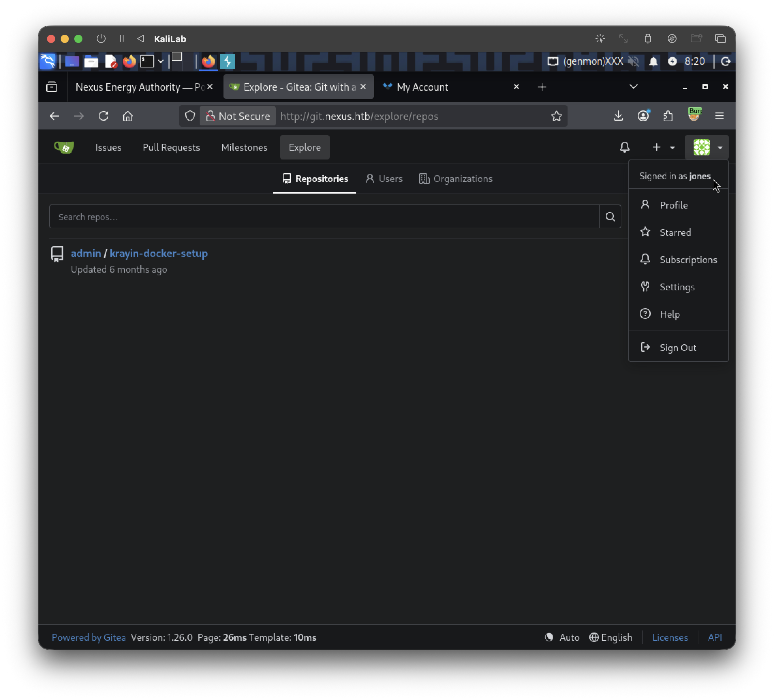Open Milestones in the top navigation
The height and width of the screenshot is (700, 774).
pos(244,148)
